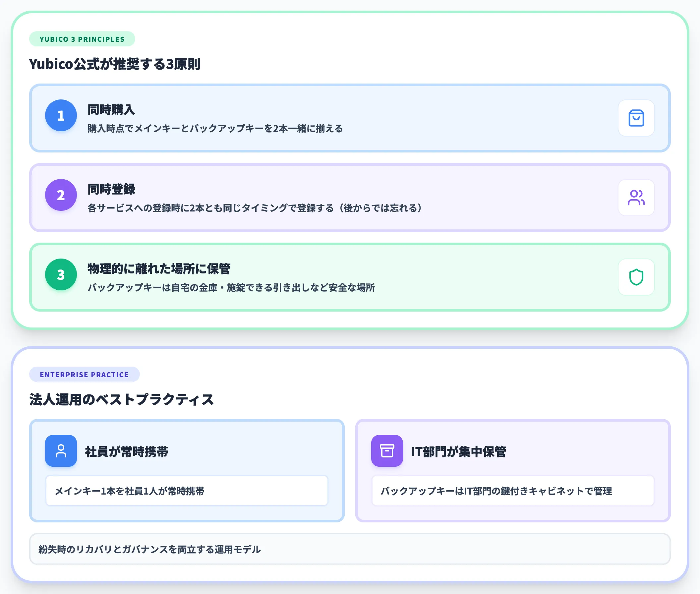The height and width of the screenshot is (594, 700).
Task: Click the shield icon in 保管 card
Action: 636,277
